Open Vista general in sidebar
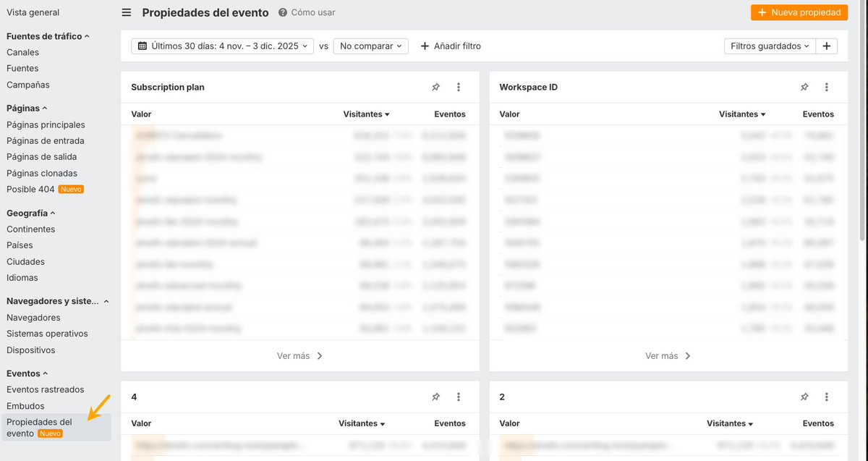 [x=33, y=12]
